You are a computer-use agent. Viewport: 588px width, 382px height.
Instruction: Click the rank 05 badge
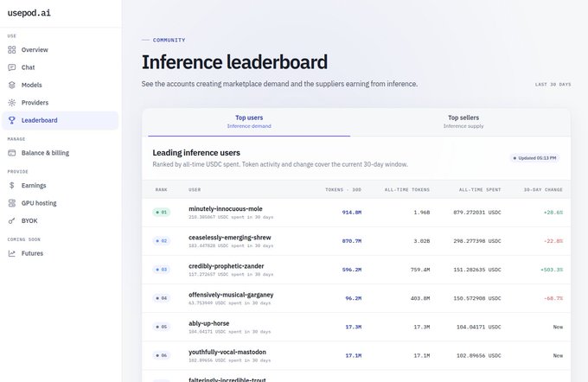click(162, 327)
